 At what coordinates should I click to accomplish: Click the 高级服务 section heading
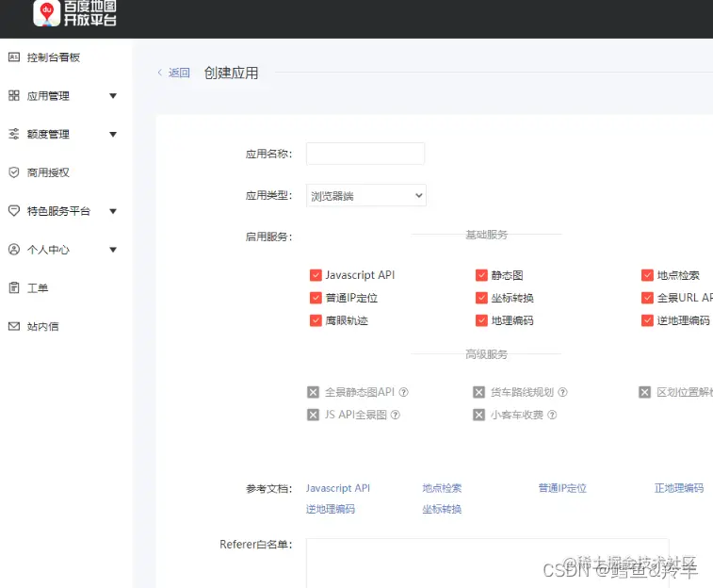pyautogui.click(x=486, y=354)
